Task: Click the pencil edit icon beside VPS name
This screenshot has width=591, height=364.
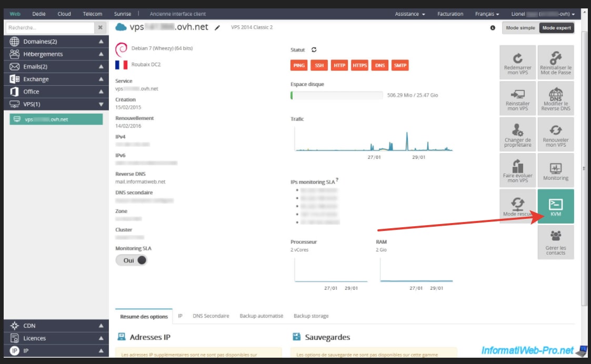Action: (217, 28)
